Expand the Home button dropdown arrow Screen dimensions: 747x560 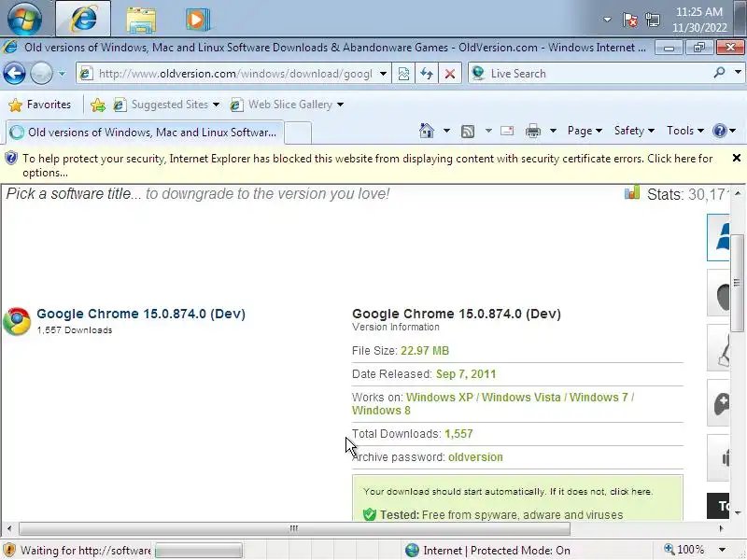pos(446,130)
